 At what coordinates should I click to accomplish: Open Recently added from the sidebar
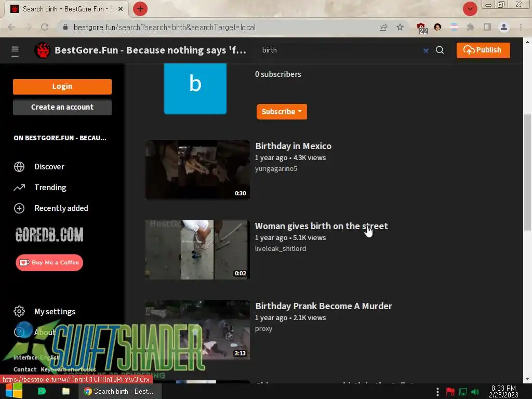tap(61, 208)
